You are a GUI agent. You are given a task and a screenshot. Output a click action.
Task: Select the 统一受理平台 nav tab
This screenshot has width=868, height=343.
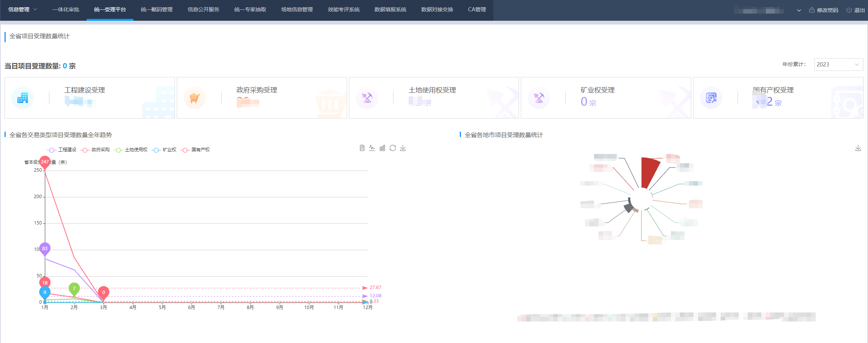pos(110,10)
